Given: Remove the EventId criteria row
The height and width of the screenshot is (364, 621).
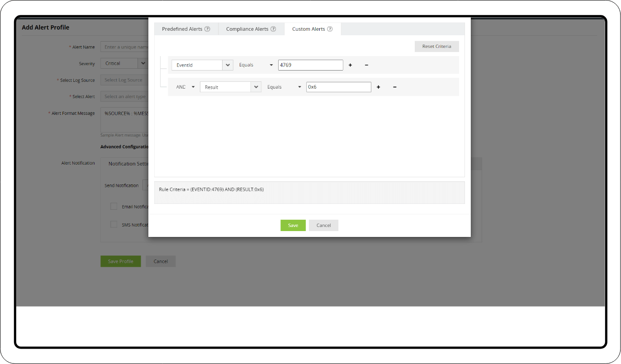Looking at the screenshot, I should click(366, 65).
